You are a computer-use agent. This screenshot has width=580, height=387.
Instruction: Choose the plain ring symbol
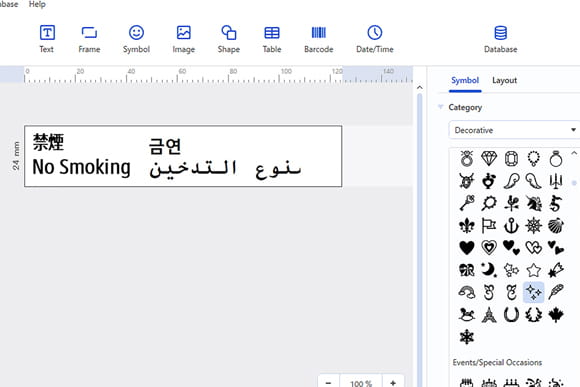[x=556, y=159]
